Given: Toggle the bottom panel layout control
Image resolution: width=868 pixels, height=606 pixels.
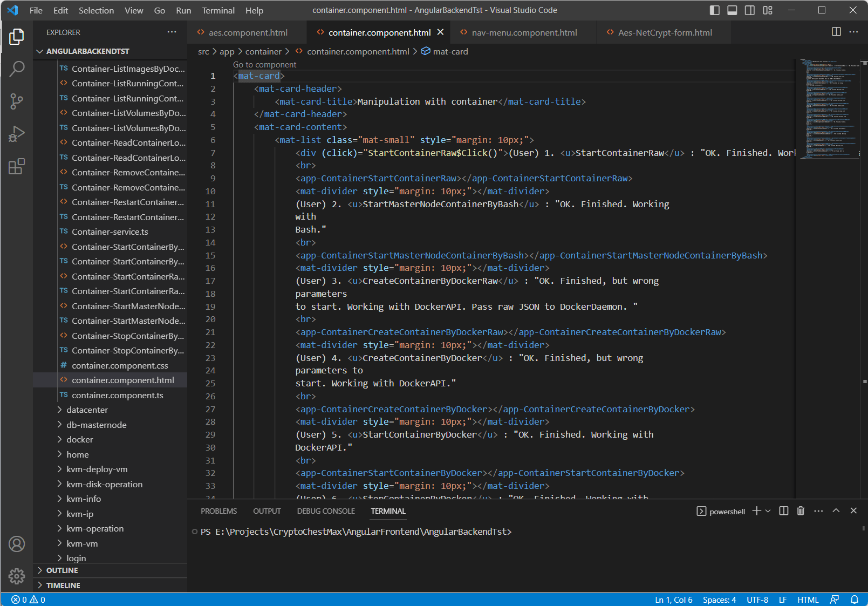Looking at the screenshot, I should (732, 10).
